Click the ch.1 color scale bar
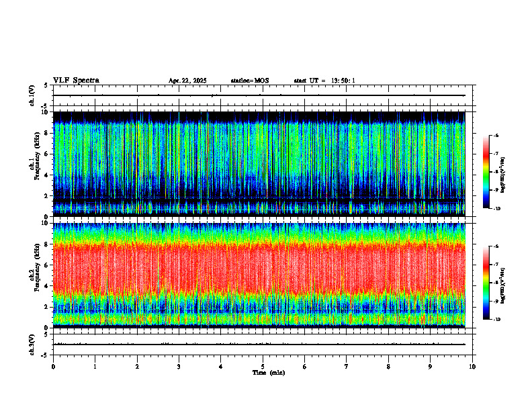532x411 pixels. (486, 172)
